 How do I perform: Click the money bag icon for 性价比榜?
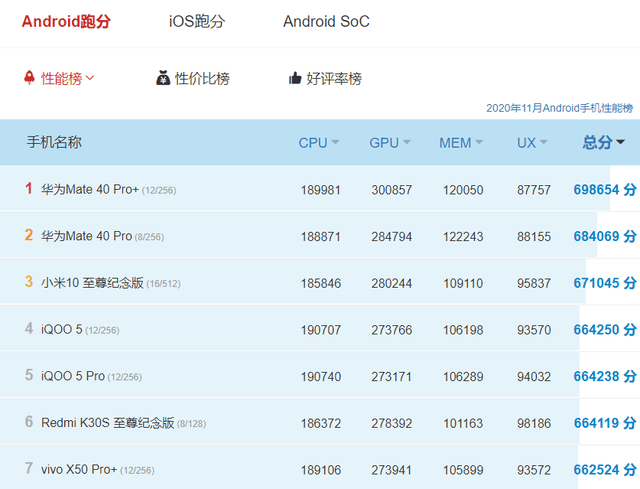tap(163, 78)
